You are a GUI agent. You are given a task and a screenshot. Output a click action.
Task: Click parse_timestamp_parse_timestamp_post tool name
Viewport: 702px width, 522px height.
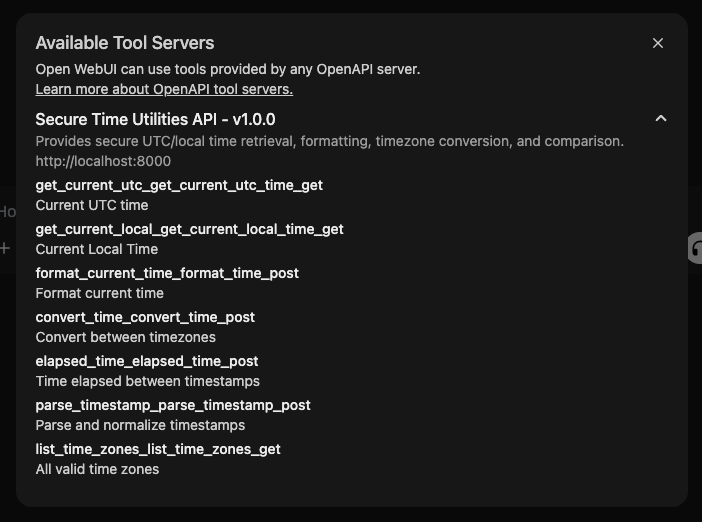coord(173,405)
